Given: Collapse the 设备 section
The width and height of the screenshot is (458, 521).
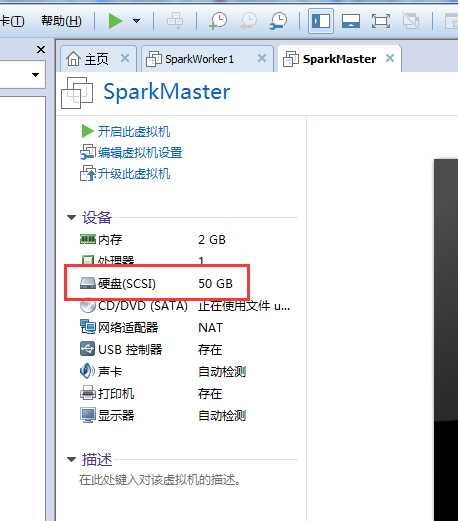Looking at the screenshot, I should (x=71, y=217).
